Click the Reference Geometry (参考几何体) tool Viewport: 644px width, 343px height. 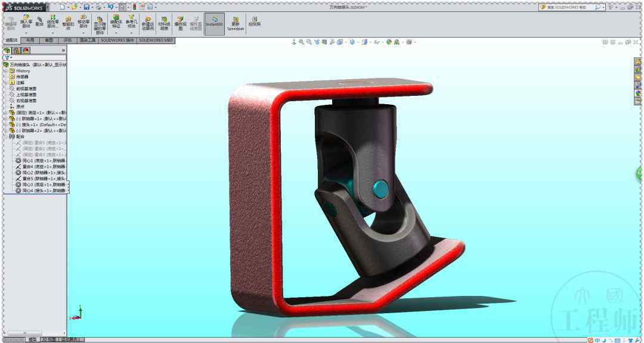coord(131,22)
